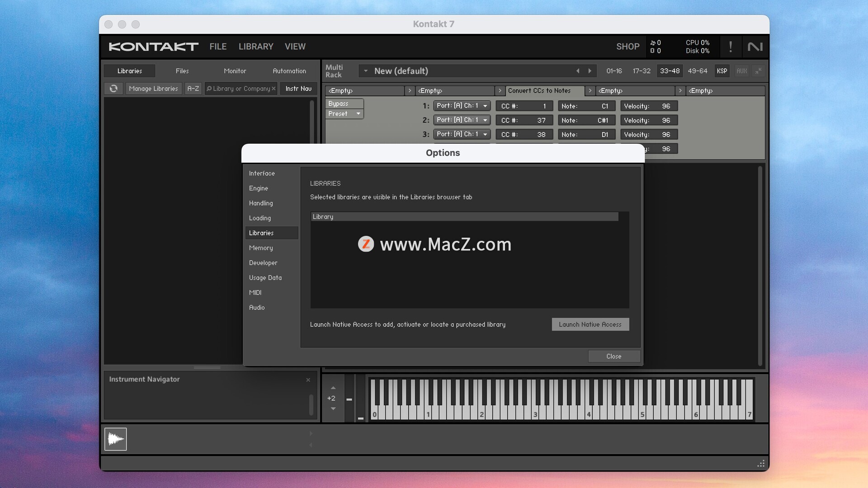Select Memory in the Options sidebar
This screenshot has width=868, height=488.
[x=272, y=248]
